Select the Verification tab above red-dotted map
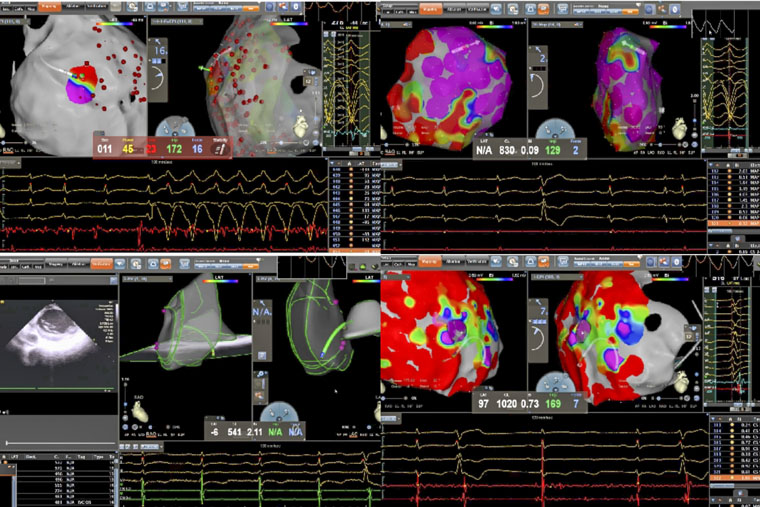 click(x=106, y=7)
